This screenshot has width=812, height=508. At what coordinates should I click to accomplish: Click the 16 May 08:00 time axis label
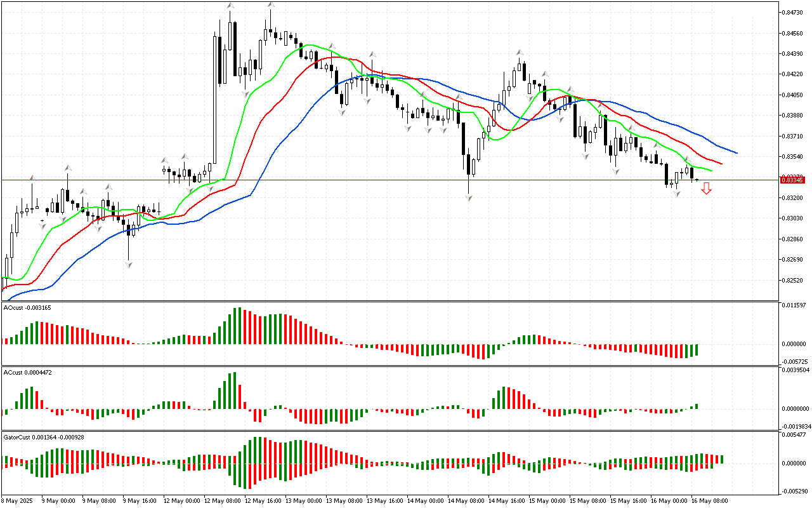tap(709, 500)
